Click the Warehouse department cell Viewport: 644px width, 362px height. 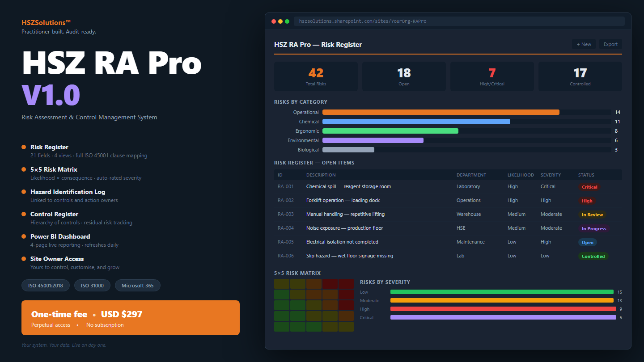point(469,215)
